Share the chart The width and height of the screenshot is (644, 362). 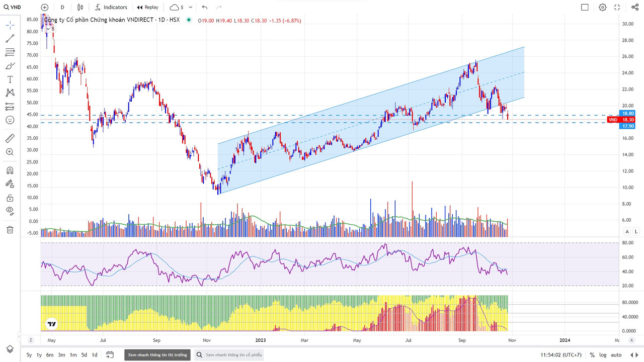pos(634,7)
